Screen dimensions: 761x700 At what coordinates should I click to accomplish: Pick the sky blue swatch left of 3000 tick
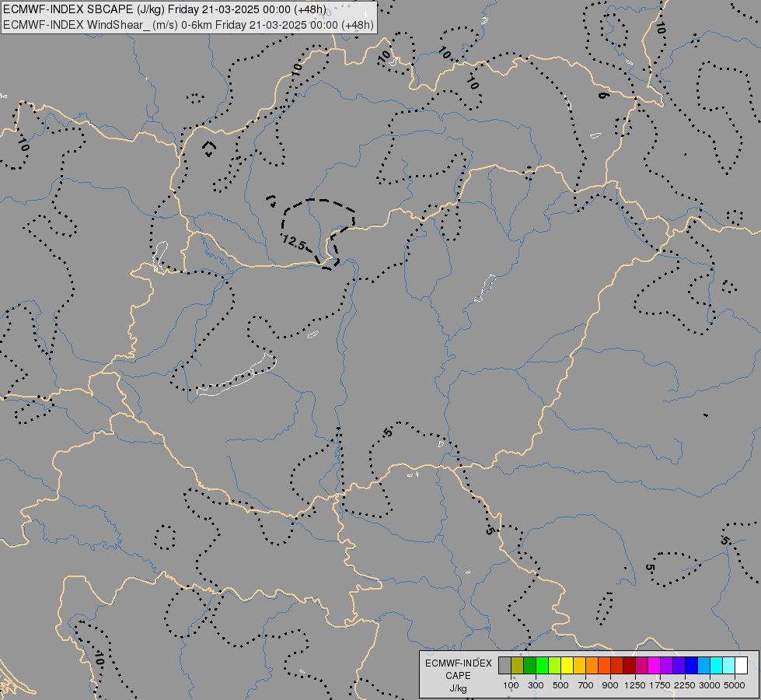(x=704, y=665)
